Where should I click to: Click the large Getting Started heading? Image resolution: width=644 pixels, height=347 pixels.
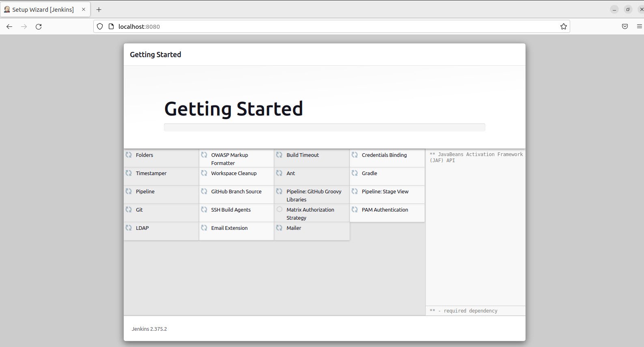[233, 109]
